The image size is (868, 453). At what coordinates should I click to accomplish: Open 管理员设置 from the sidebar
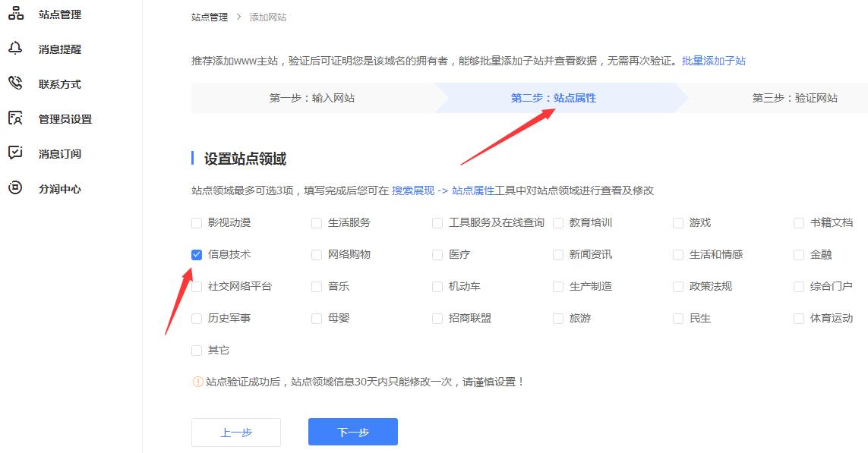[x=16, y=118]
